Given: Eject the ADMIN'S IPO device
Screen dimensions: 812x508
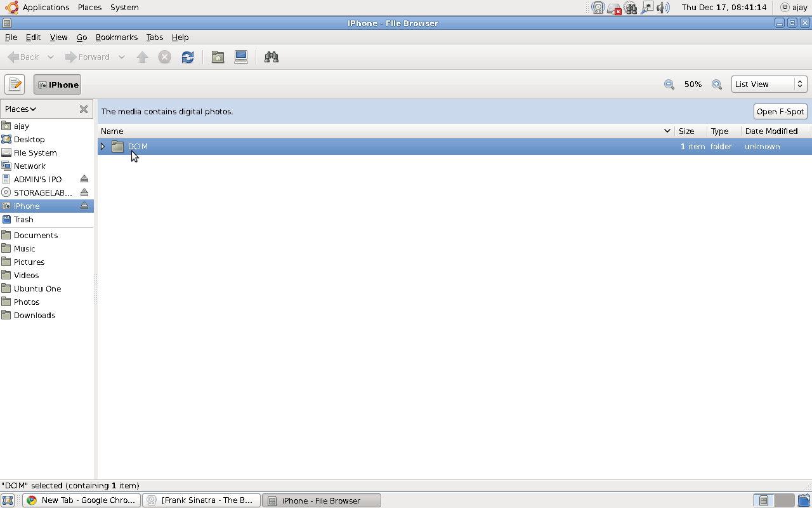Looking at the screenshot, I should (x=84, y=179).
